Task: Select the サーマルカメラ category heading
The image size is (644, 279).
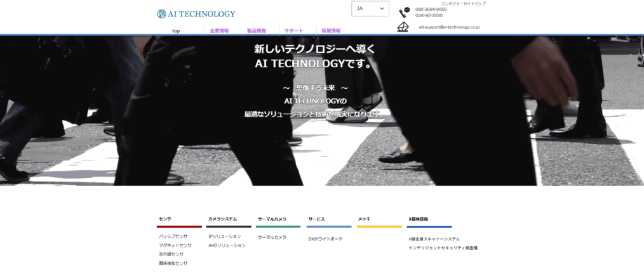Action: coord(272,219)
